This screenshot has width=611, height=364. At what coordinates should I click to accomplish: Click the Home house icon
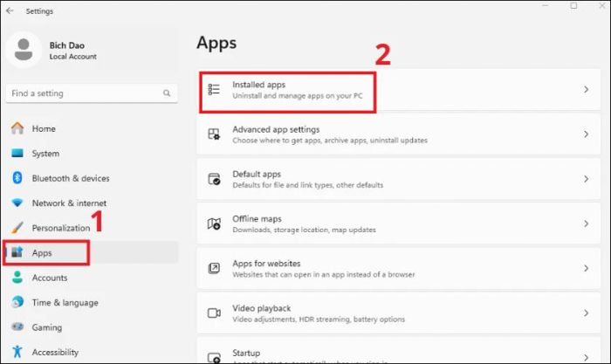(17, 128)
